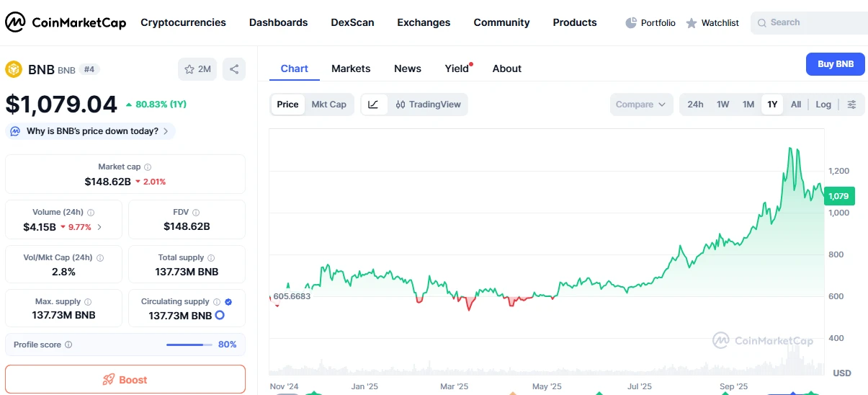Screen dimensions: 868x395
Task: Open the Exchanges menu
Action: pyautogui.click(x=424, y=22)
